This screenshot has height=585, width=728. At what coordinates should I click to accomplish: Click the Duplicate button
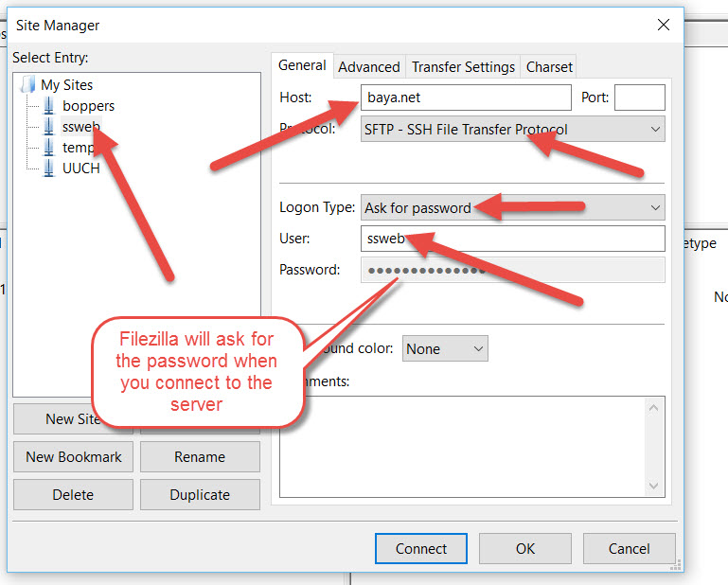[200, 494]
